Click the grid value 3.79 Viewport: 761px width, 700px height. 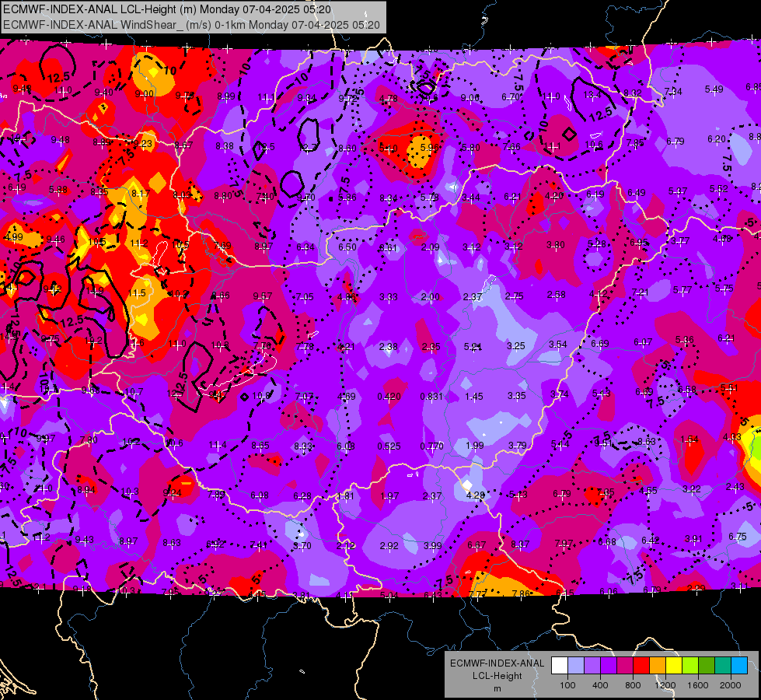[517, 445]
